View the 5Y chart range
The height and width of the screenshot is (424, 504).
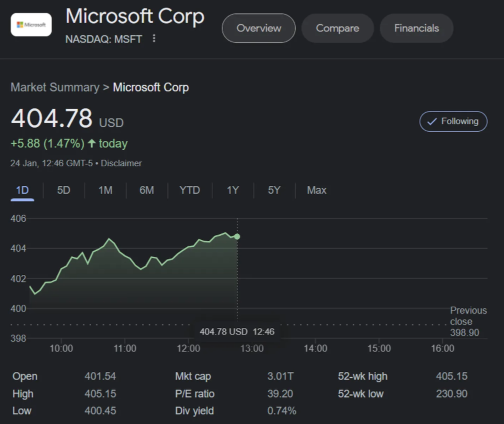(274, 190)
